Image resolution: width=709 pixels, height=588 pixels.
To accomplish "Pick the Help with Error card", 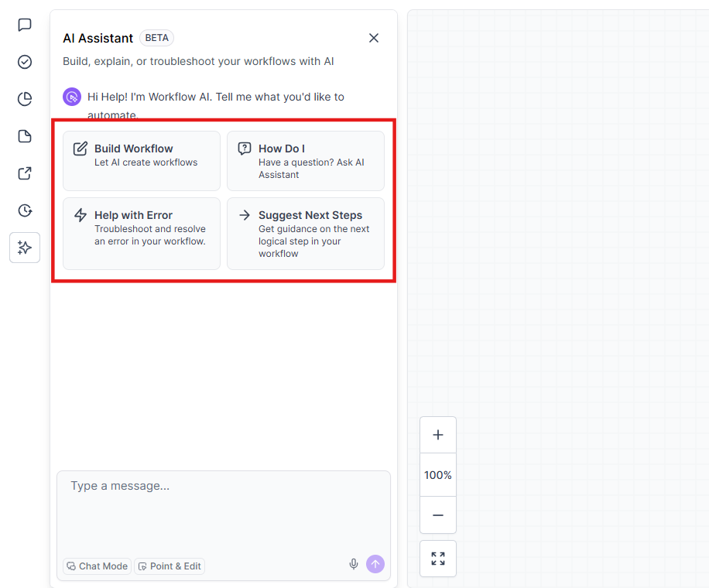I will [x=142, y=234].
